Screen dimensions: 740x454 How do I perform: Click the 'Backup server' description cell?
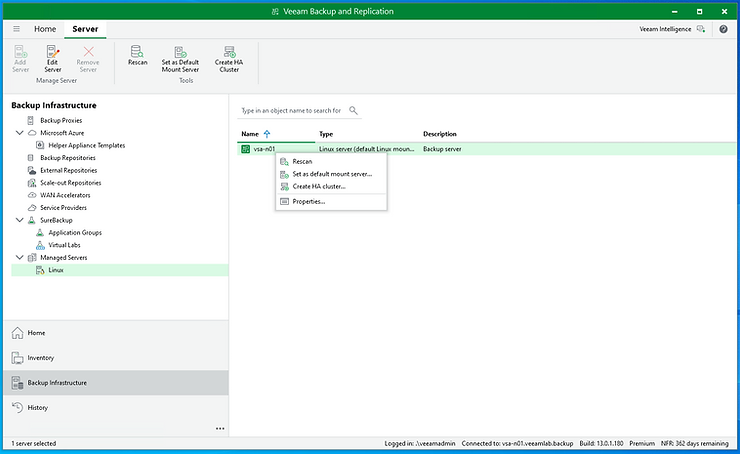point(442,149)
